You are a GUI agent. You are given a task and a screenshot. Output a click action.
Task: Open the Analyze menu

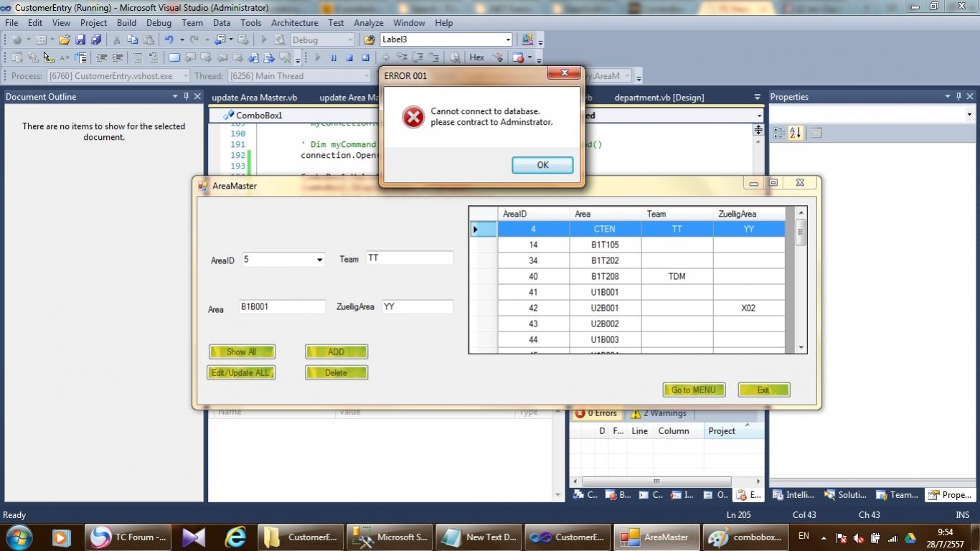(369, 23)
